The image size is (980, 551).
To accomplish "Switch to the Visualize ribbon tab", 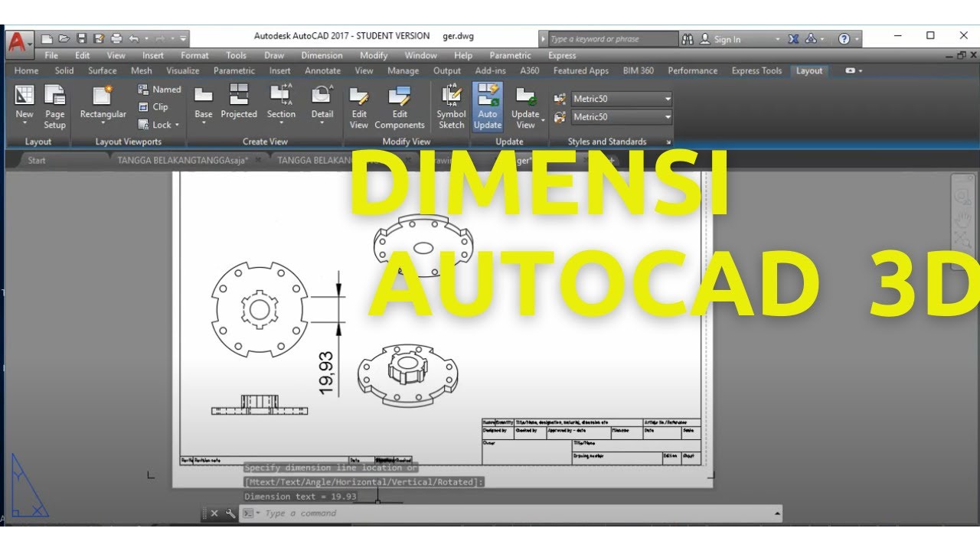I will click(x=183, y=70).
